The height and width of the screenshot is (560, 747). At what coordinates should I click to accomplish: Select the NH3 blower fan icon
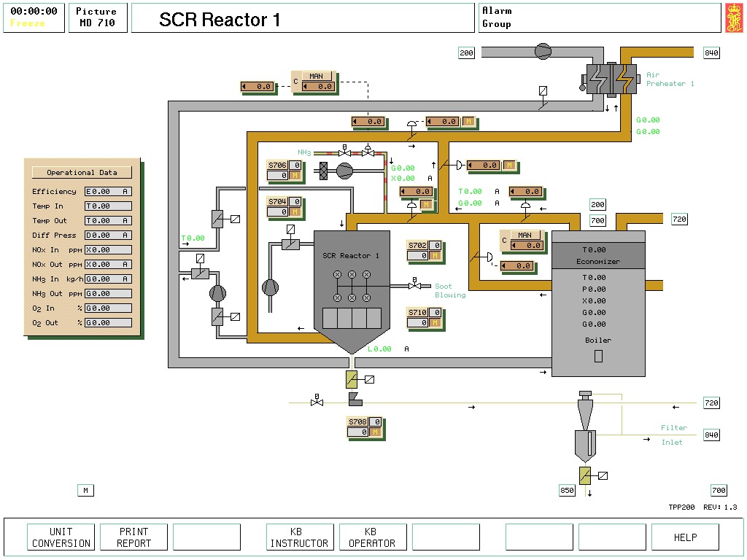pyautogui.click(x=344, y=171)
